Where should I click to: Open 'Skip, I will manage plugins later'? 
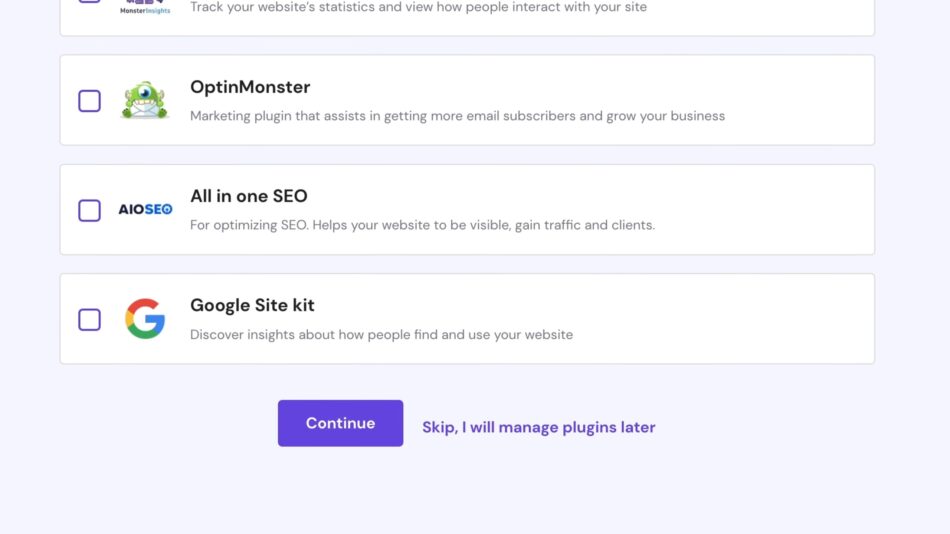(539, 427)
